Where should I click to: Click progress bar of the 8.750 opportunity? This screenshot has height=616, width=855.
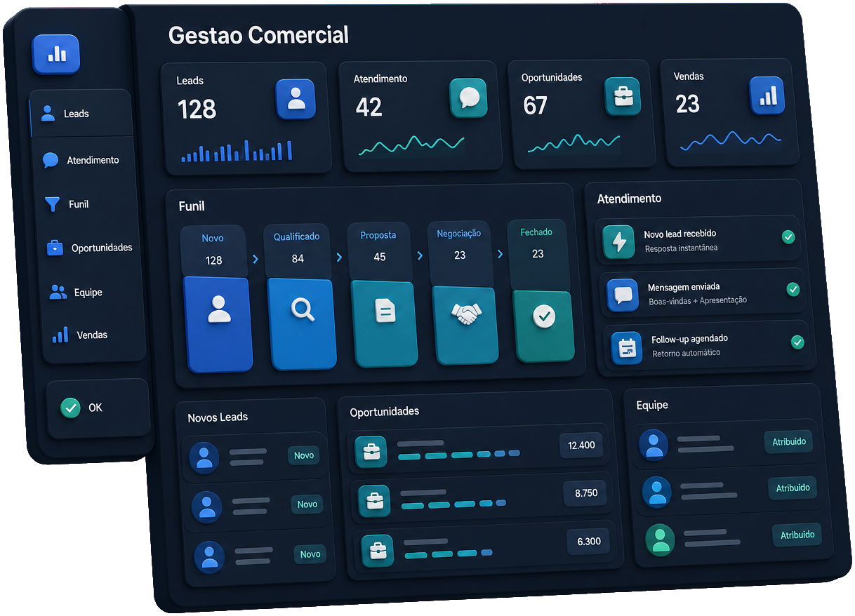[453, 504]
